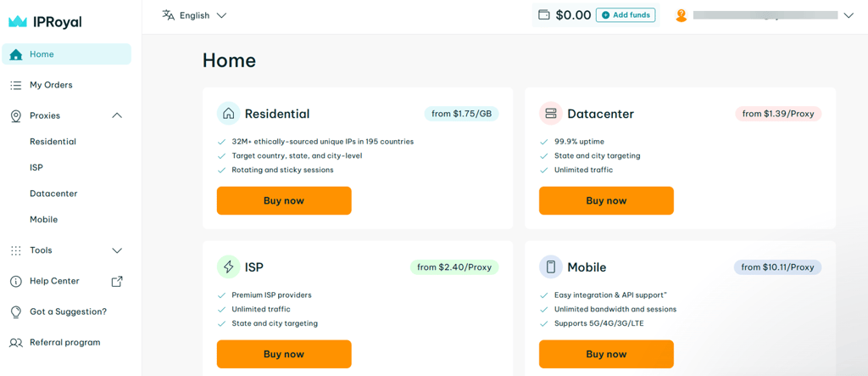Click the from $10.11/Proxy price badge
This screenshot has height=376, width=868.
point(778,267)
